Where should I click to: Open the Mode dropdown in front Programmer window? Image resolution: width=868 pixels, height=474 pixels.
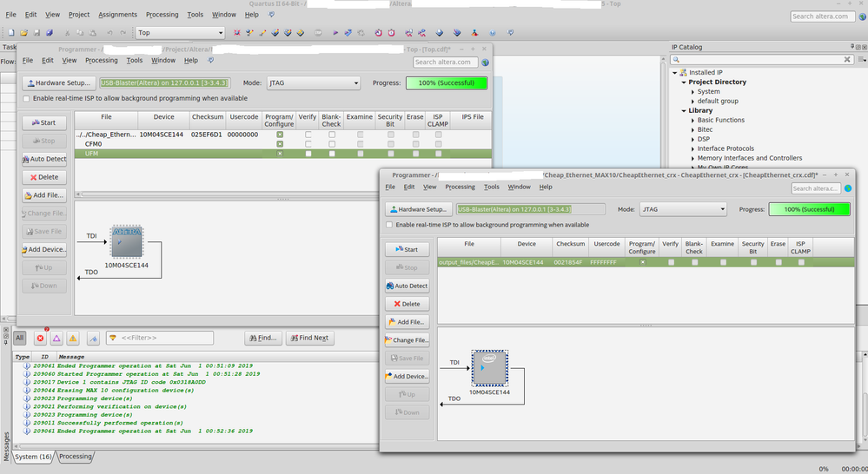683,209
